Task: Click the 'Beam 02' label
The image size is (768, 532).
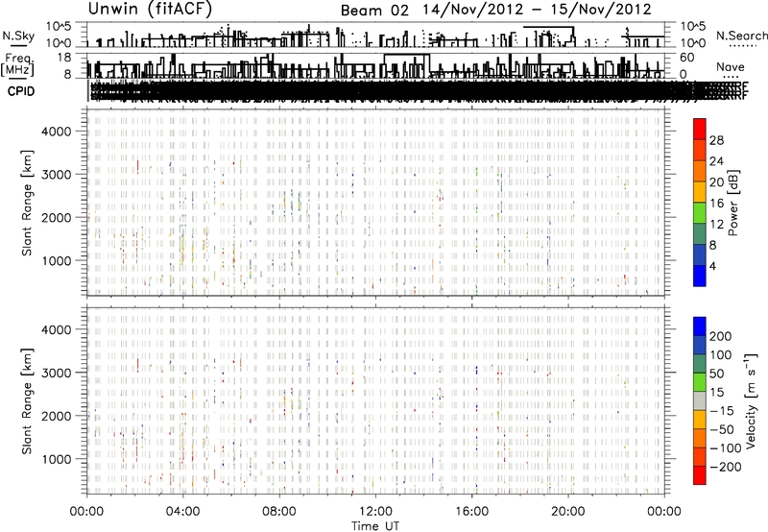Action: coord(374,11)
